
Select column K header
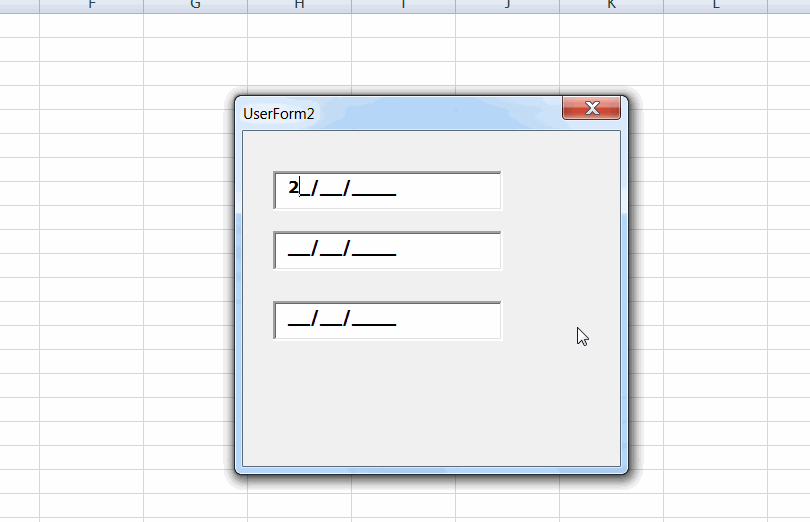point(611,5)
